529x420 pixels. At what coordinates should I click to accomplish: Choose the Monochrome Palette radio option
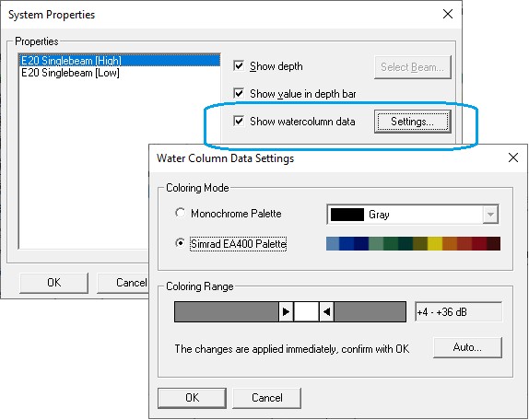coord(180,213)
